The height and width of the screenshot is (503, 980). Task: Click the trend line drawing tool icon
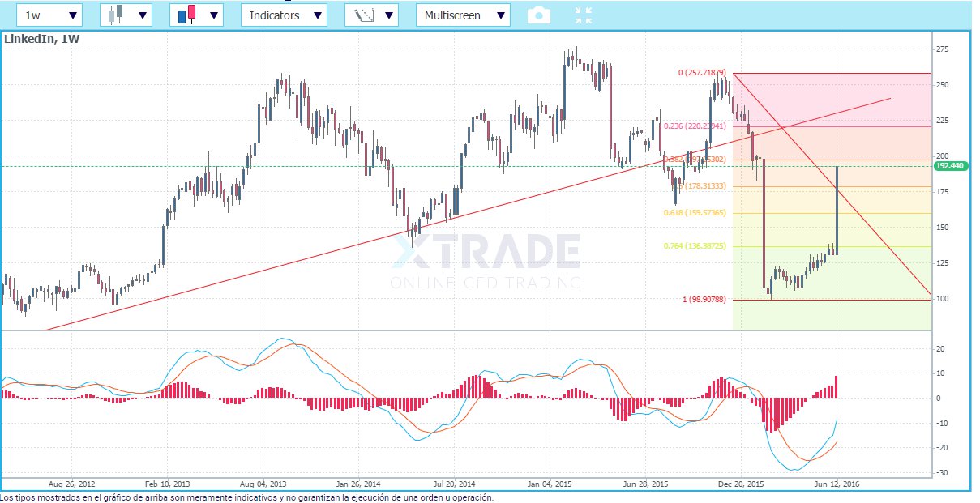click(x=364, y=15)
